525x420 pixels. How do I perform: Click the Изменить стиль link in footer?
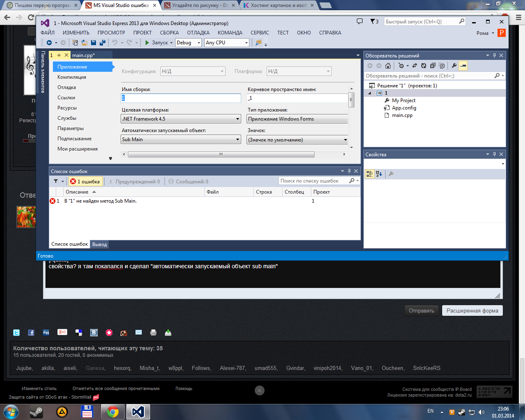pos(39,388)
